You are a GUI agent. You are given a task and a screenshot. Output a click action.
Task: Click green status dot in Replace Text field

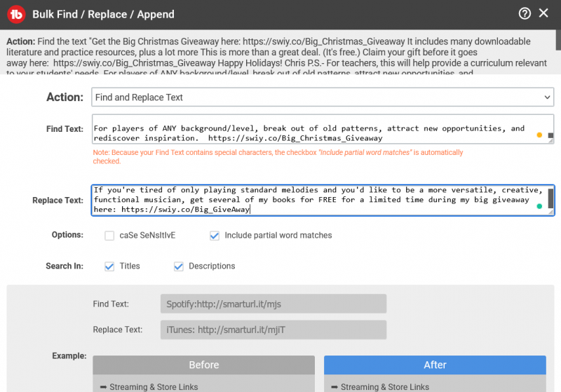(539, 206)
